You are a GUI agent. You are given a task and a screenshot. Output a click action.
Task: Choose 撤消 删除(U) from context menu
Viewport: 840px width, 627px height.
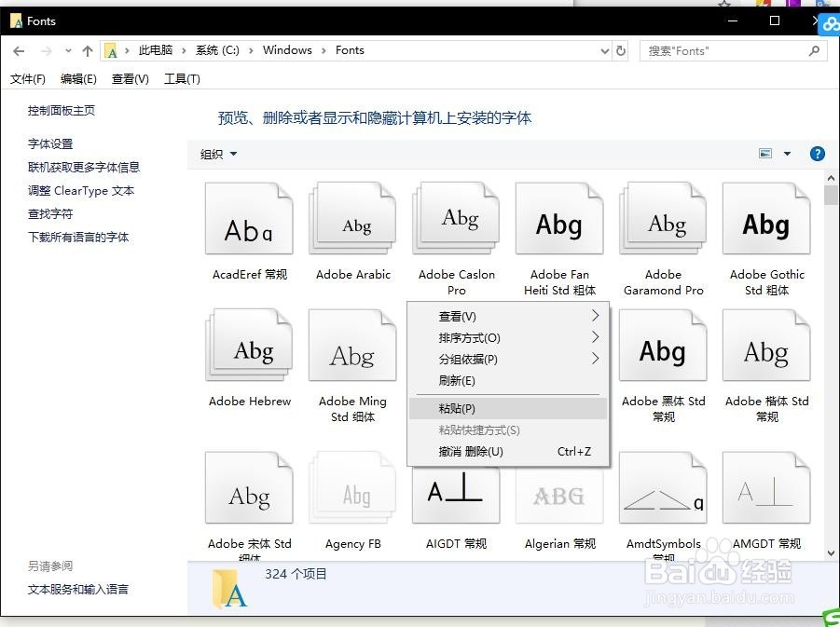507,451
